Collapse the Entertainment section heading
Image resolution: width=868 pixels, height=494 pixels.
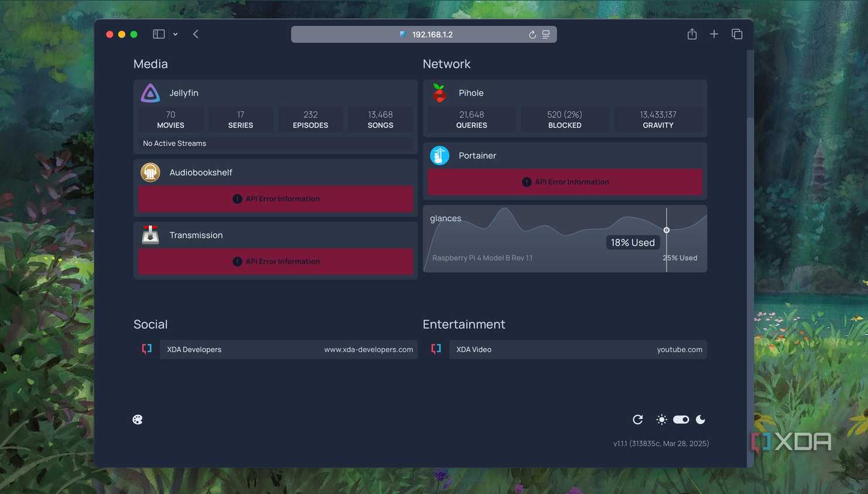tap(464, 324)
